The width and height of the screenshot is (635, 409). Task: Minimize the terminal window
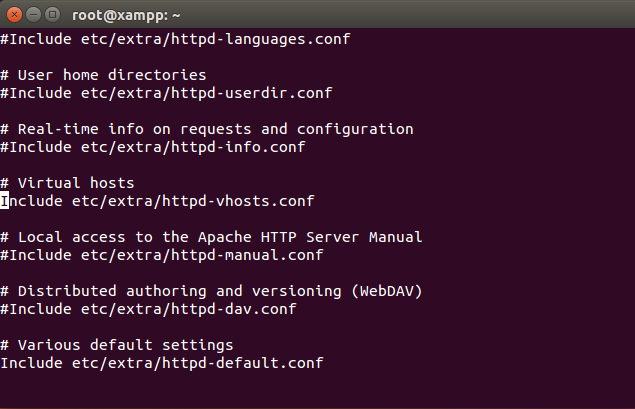pyautogui.click(x=33, y=14)
